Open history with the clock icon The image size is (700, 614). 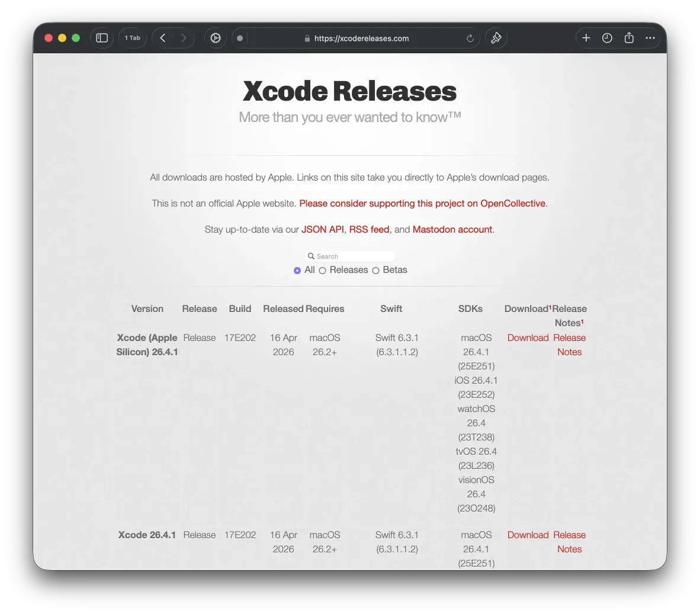(x=607, y=38)
